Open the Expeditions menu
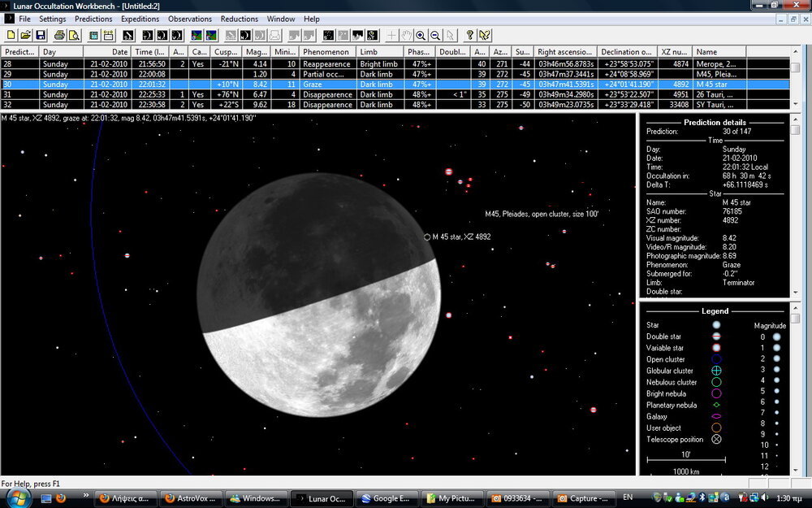Image resolution: width=812 pixels, height=508 pixels. point(140,19)
